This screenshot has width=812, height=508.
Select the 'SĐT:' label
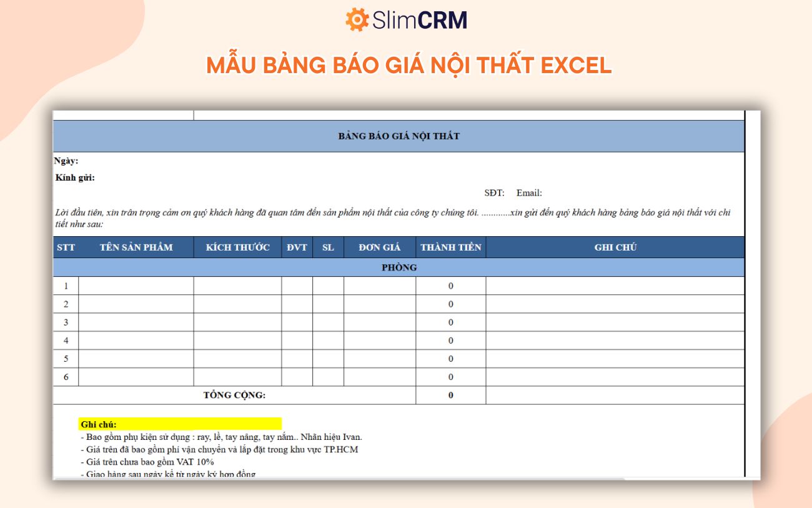494,193
